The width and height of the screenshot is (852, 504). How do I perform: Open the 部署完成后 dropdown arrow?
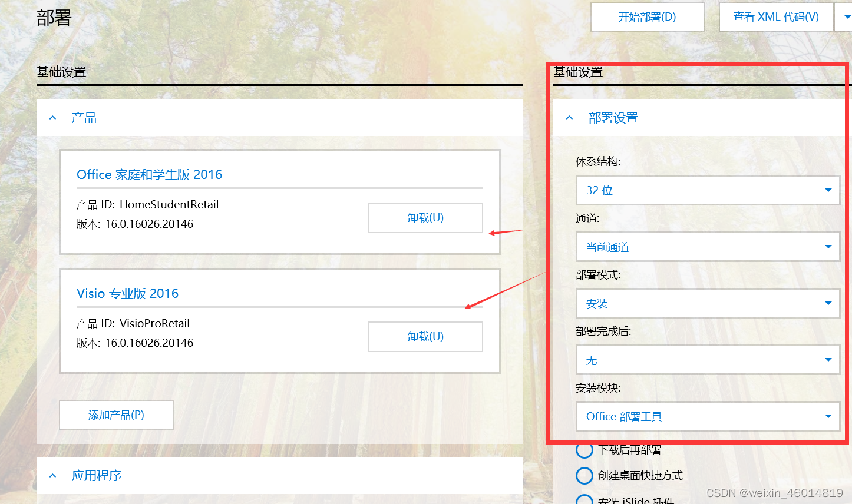click(827, 360)
